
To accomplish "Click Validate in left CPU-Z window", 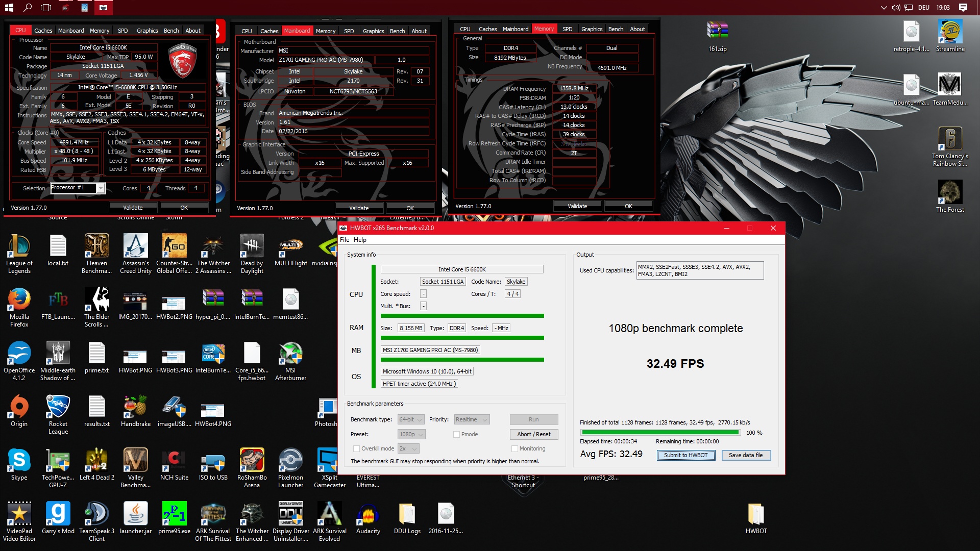I will [133, 208].
